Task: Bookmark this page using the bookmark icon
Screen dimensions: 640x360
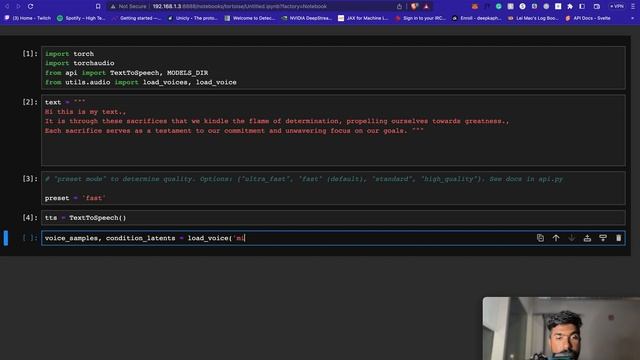Action: click(98, 6)
